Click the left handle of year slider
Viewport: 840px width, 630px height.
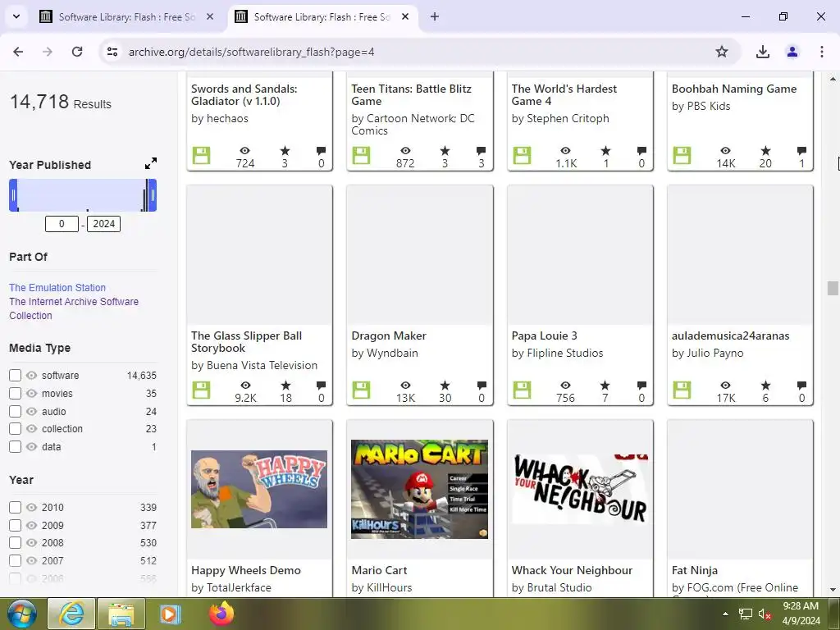click(13, 195)
